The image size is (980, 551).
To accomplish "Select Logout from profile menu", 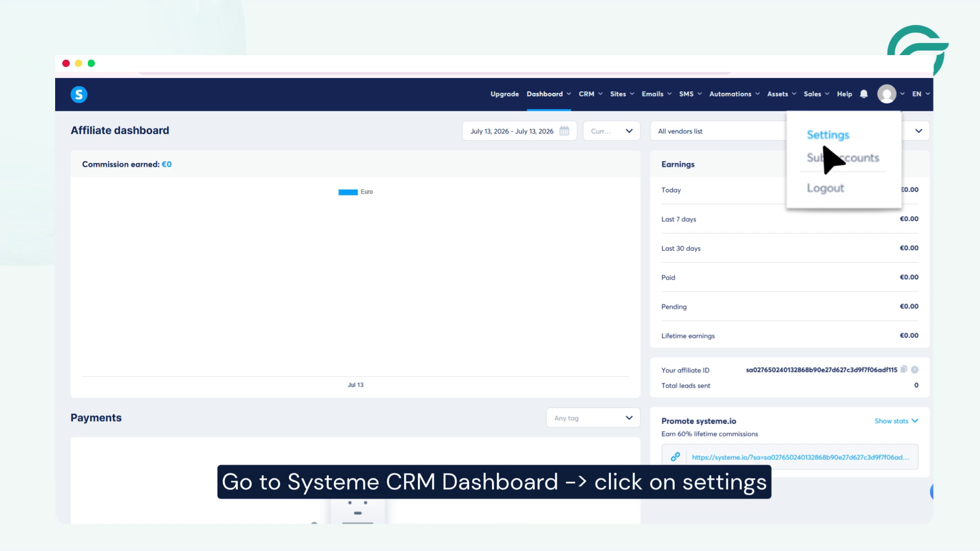I will [825, 188].
